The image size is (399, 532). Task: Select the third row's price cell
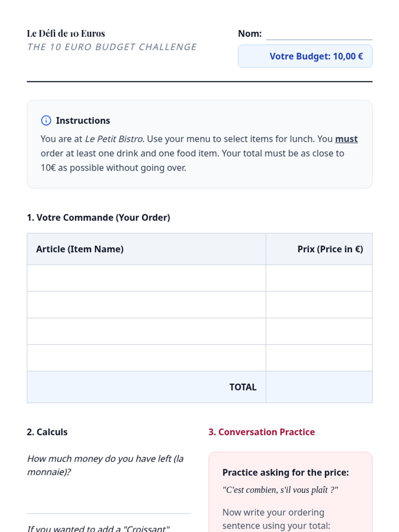point(319,331)
